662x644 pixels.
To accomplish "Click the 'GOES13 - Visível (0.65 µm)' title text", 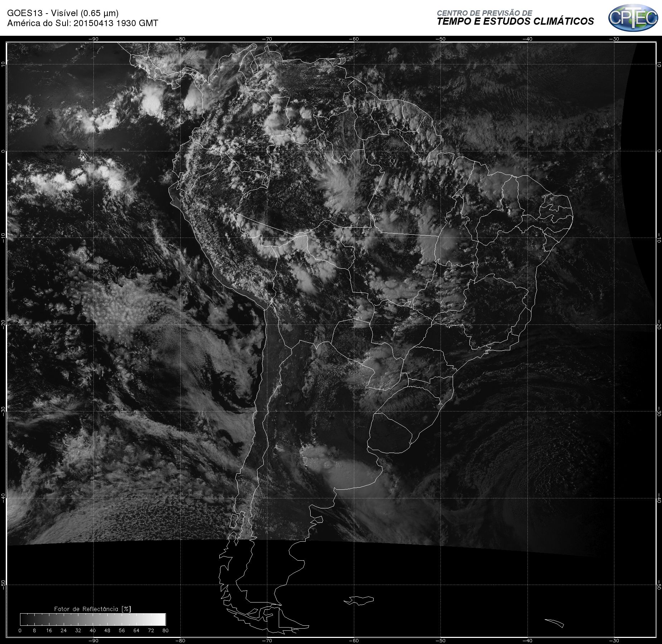I will pos(63,13).
